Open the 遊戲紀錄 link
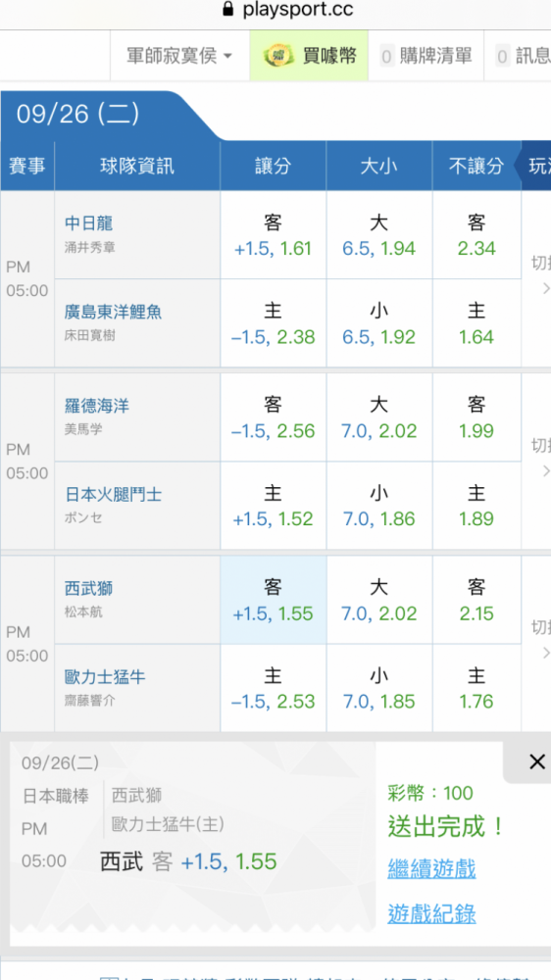Viewport: 551px width, 980px height. pyautogui.click(x=431, y=914)
